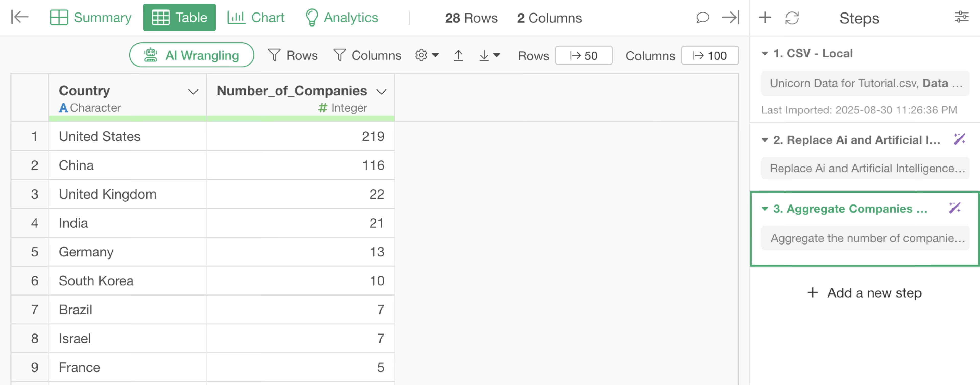Open Country column header menu

pyautogui.click(x=193, y=92)
